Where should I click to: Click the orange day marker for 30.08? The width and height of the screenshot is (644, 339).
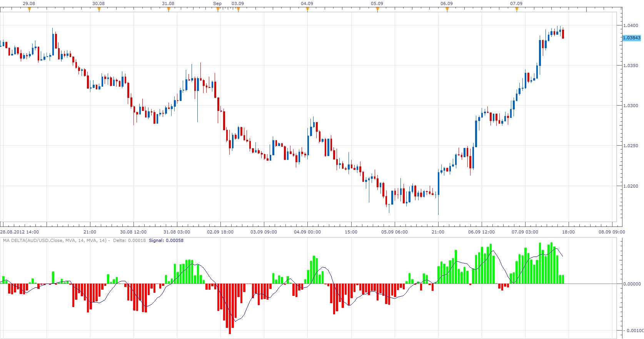99,10
